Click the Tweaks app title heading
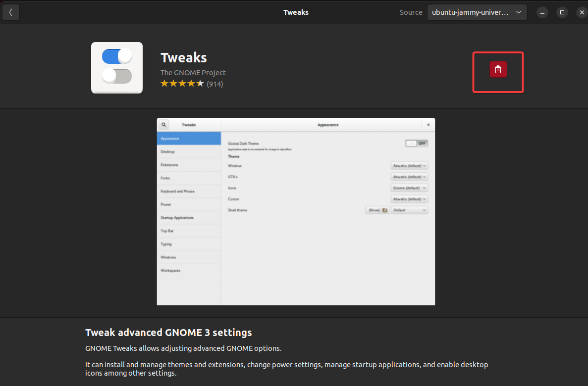 184,58
